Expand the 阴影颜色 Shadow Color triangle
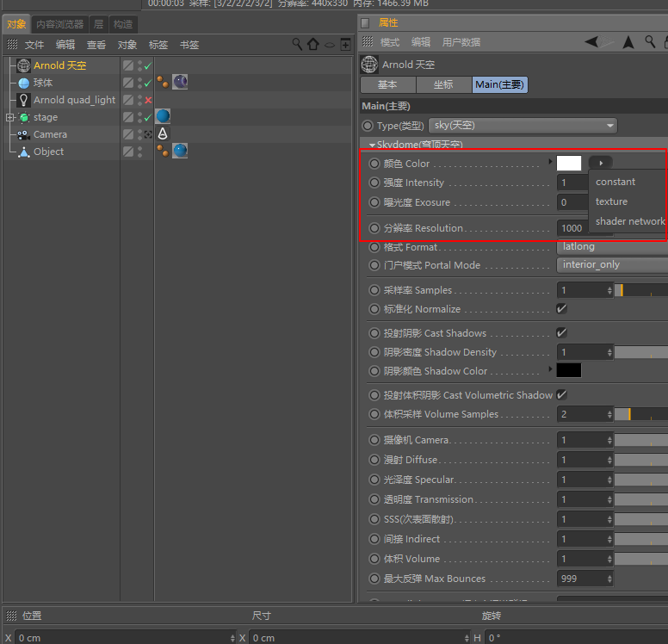This screenshot has height=644, width=668. point(550,368)
